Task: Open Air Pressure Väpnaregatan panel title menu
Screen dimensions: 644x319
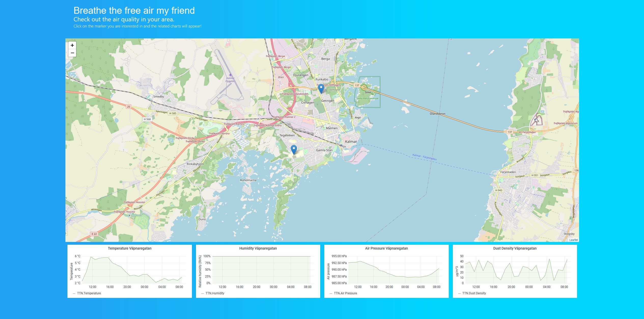Action: tap(386, 248)
